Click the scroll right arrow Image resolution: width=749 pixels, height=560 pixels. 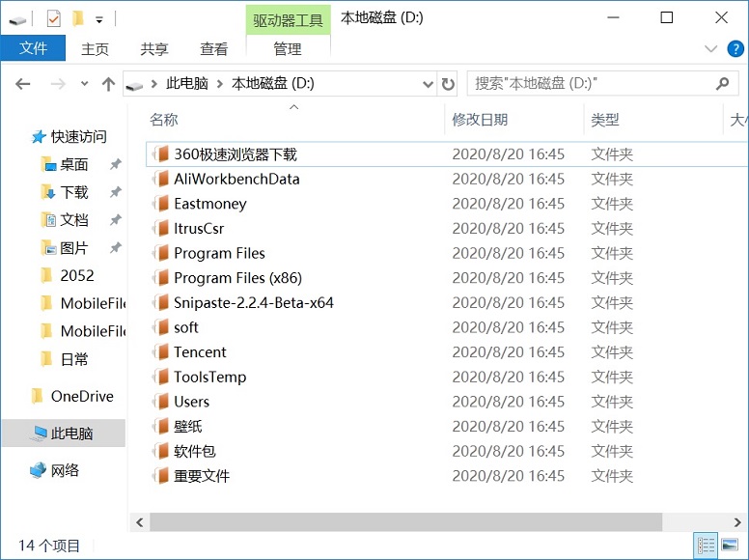737,522
